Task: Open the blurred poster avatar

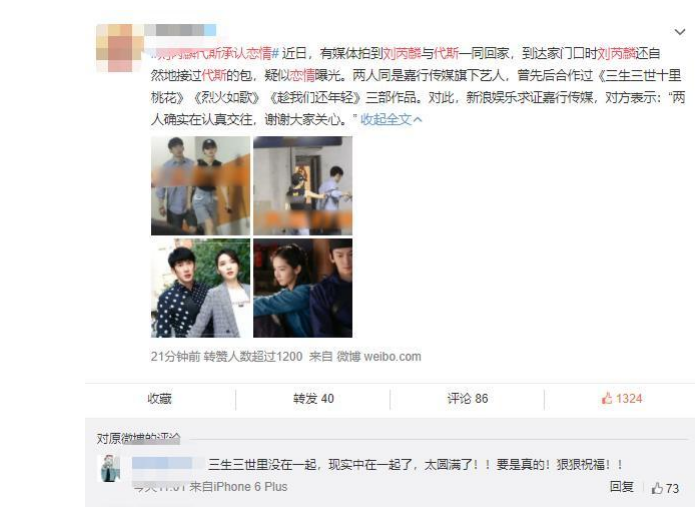Action: point(115,48)
